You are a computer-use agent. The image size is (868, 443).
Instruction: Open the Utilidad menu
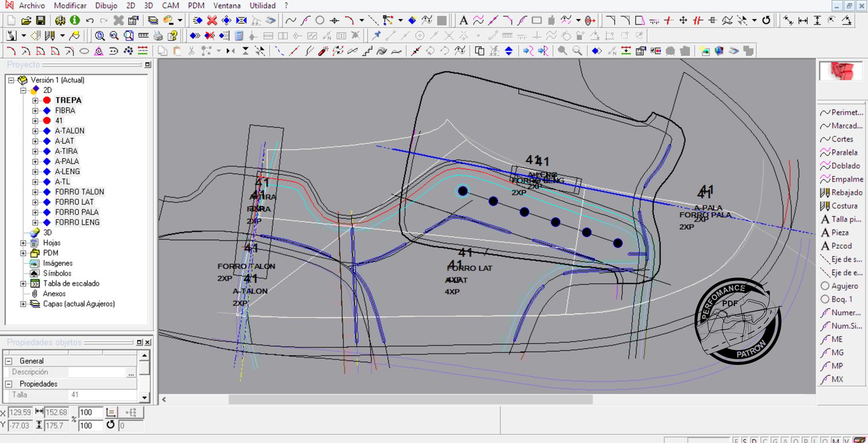click(x=262, y=5)
